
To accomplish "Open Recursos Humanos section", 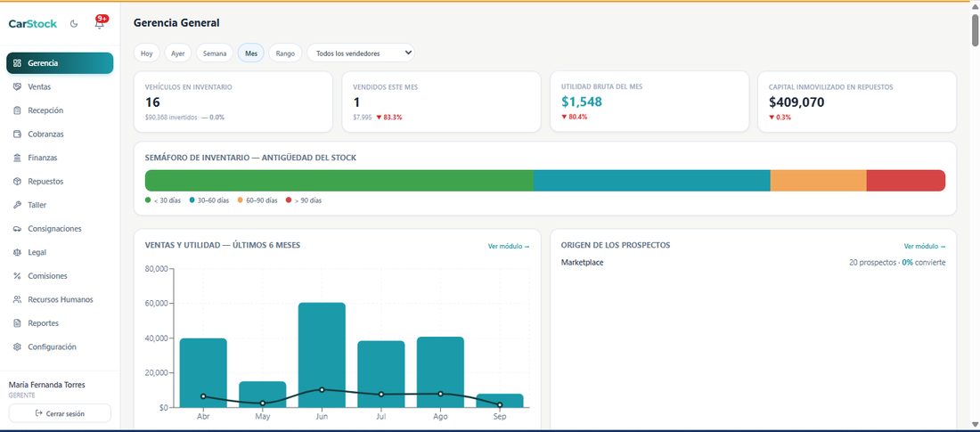I will tap(60, 299).
